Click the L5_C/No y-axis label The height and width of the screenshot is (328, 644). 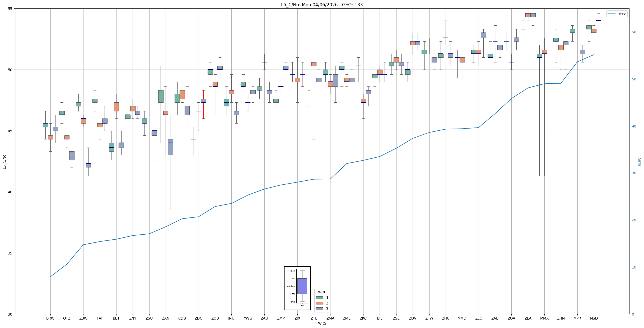pyautogui.click(x=4, y=162)
